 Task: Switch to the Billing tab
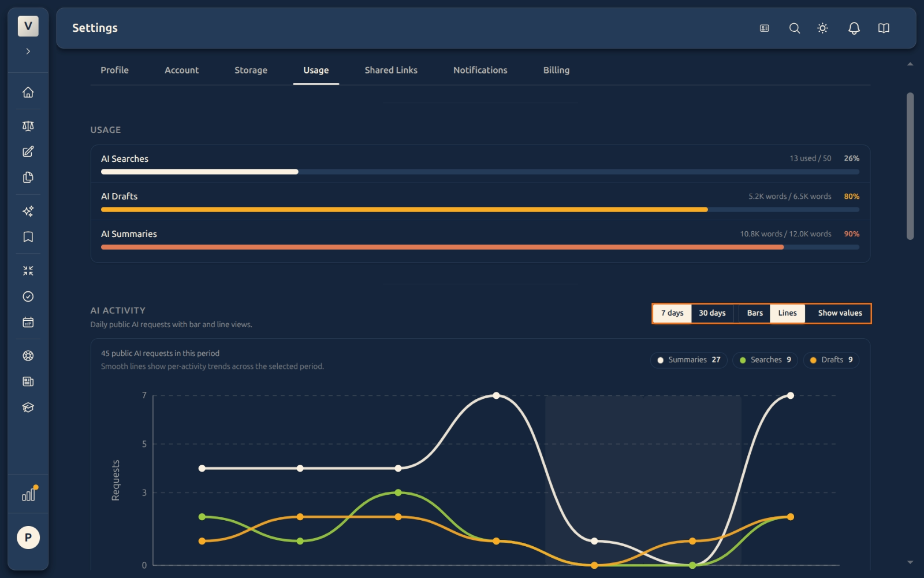(556, 70)
